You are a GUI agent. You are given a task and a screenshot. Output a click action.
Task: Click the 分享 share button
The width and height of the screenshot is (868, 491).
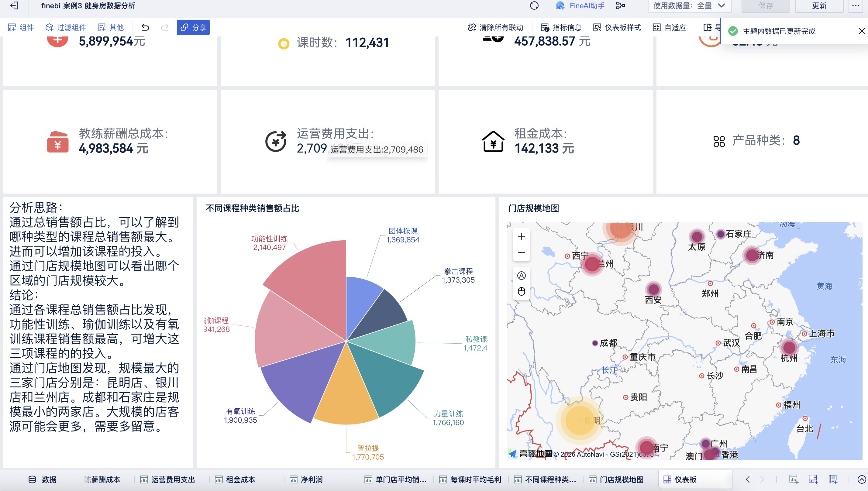pos(193,27)
